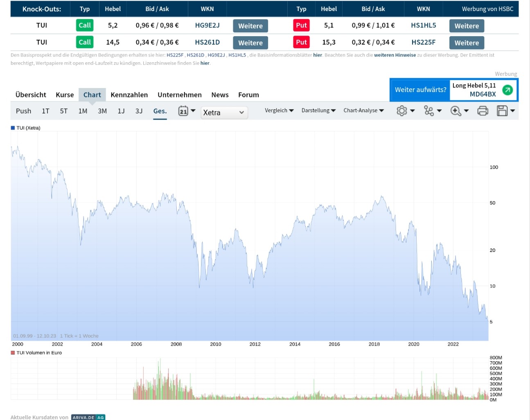Click the MD64BX product link
Screen dimensions: 530x420
(483, 94)
